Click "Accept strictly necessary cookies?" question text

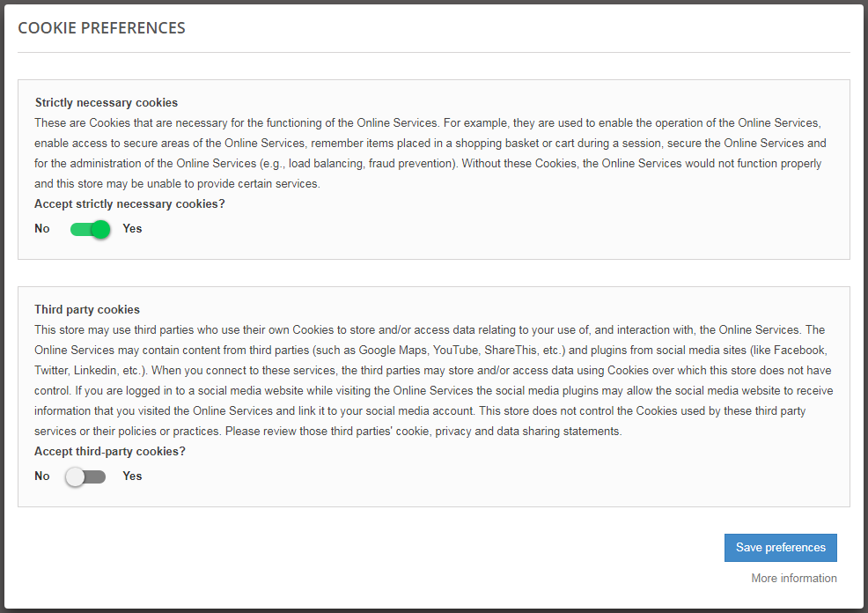129,204
